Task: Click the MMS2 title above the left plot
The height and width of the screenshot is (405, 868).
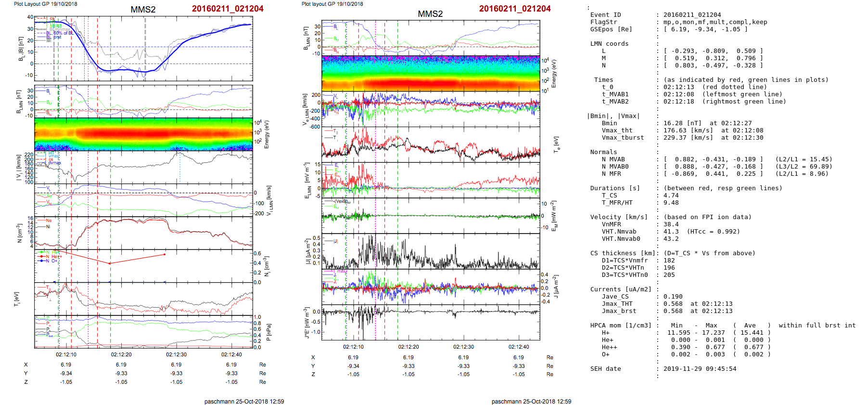Action: click(143, 10)
